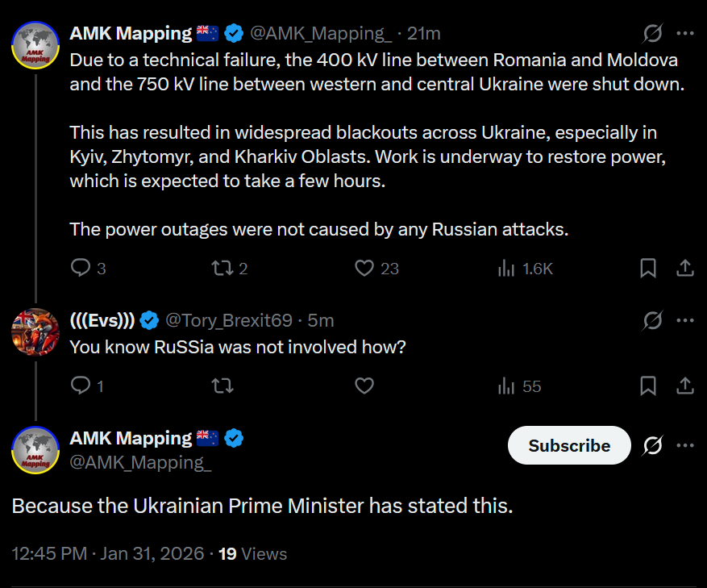The width and height of the screenshot is (707, 588).
Task: Open the (((Evs))) profile avatar
Action: (x=35, y=331)
